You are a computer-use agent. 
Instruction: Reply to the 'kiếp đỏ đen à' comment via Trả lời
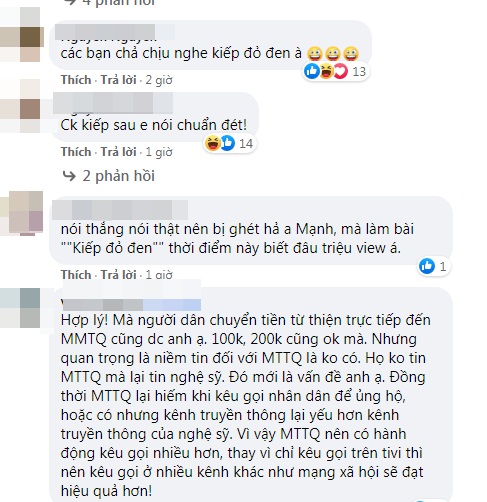click(x=119, y=80)
